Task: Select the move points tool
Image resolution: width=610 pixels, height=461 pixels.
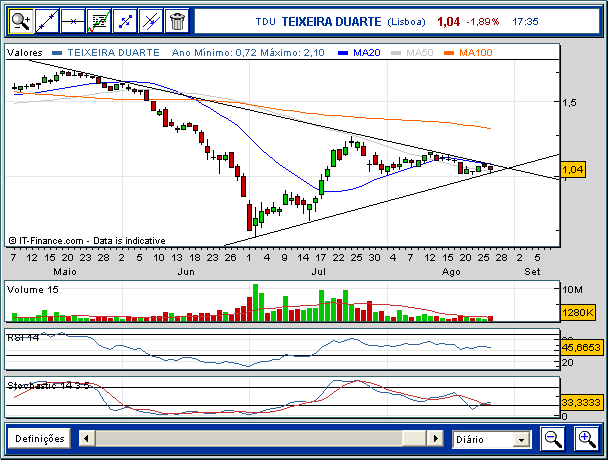Action: click(125, 21)
